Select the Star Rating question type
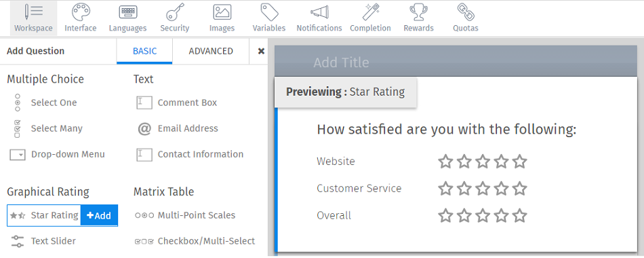This screenshot has height=258, width=644. point(44,215)
